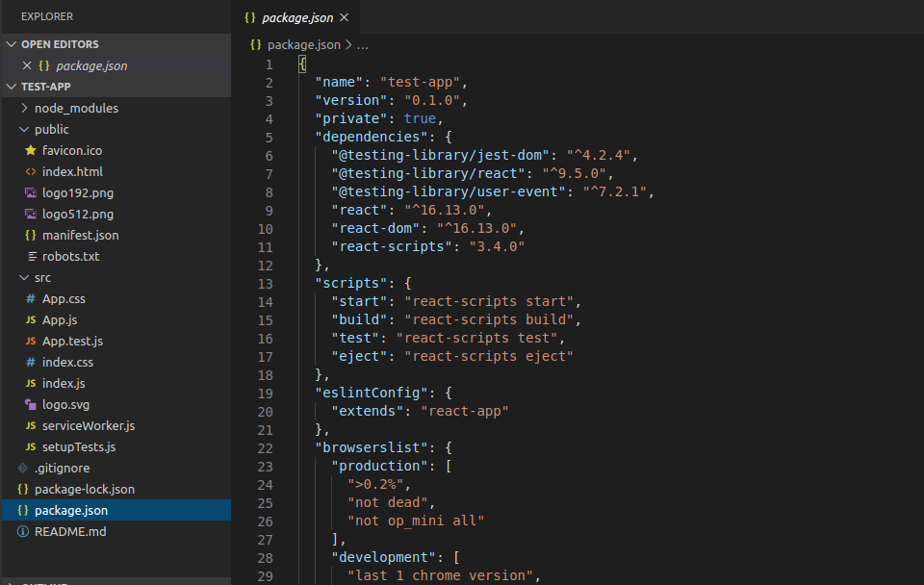Click JS icon beside App.test.js
The width and height of the screenshot is (924, 585).
click(x=31, y=342)
